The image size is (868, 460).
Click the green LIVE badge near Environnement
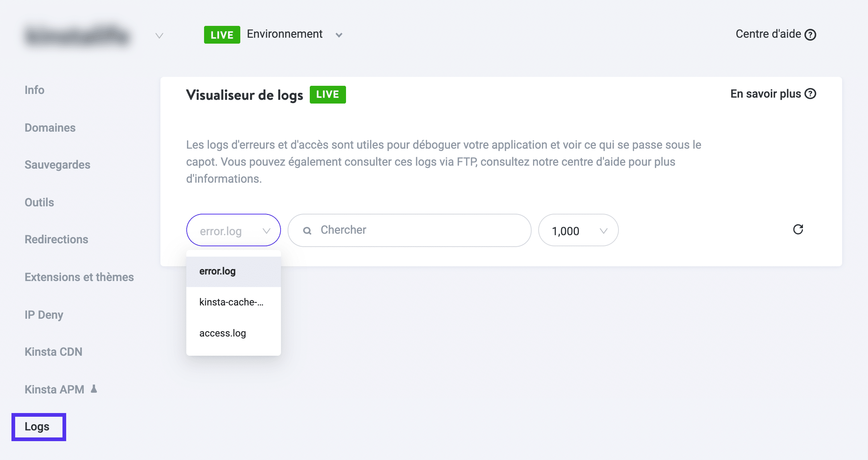(x=221, y=34)
